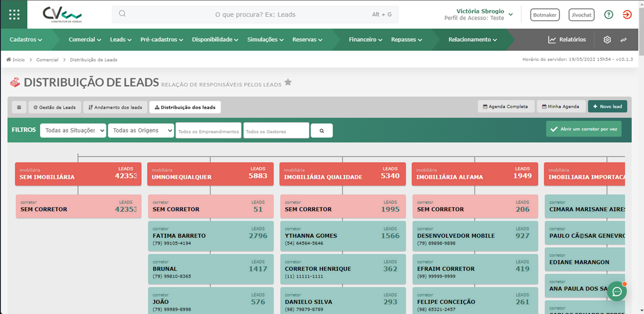
Task: Switch to Gestão de Leads tab
Action: 54,107
